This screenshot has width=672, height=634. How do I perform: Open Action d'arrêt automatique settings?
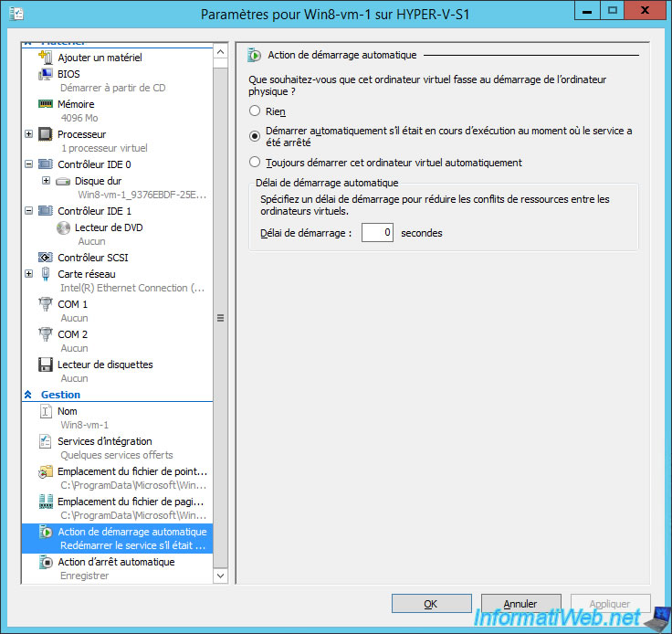(x=116, y=562)
